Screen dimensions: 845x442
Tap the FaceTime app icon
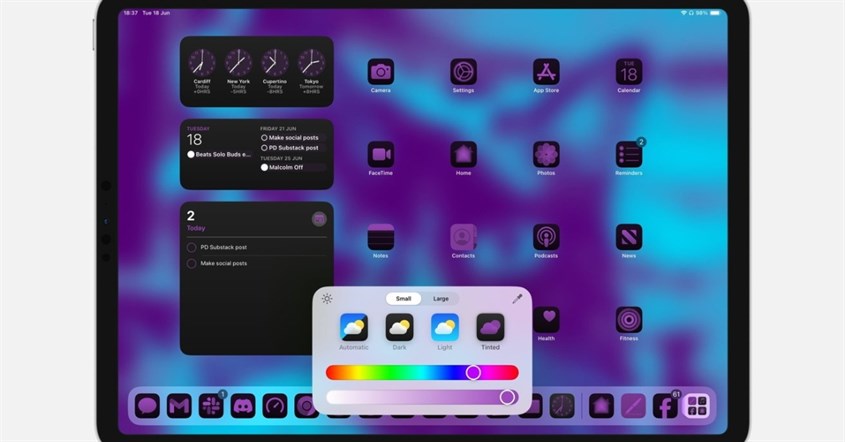coord(380,154)
